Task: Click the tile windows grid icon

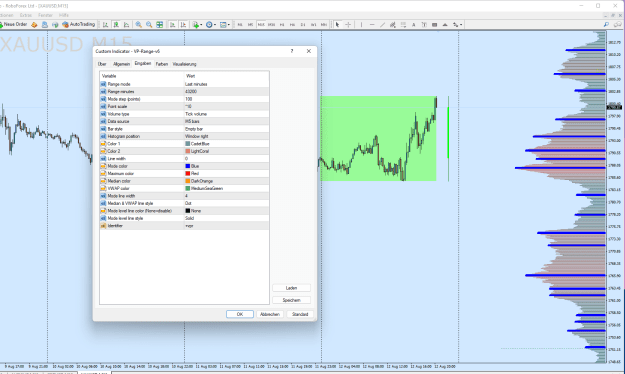Action: click(x=159, y=25)
